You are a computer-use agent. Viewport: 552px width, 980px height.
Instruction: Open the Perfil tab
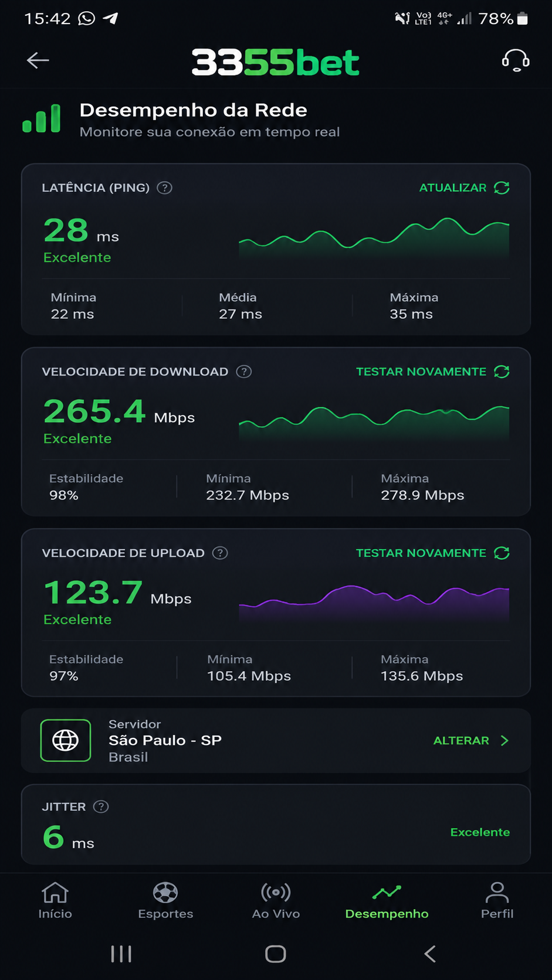(497, 901)
